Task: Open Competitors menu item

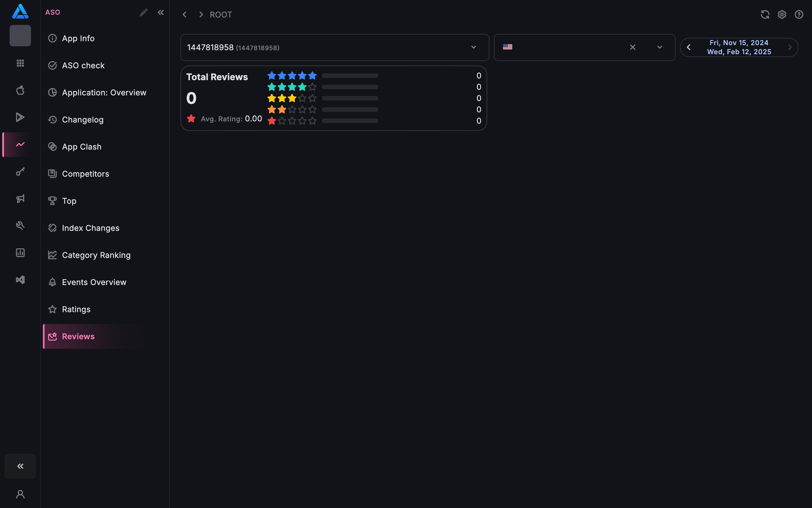Action: 105,174
